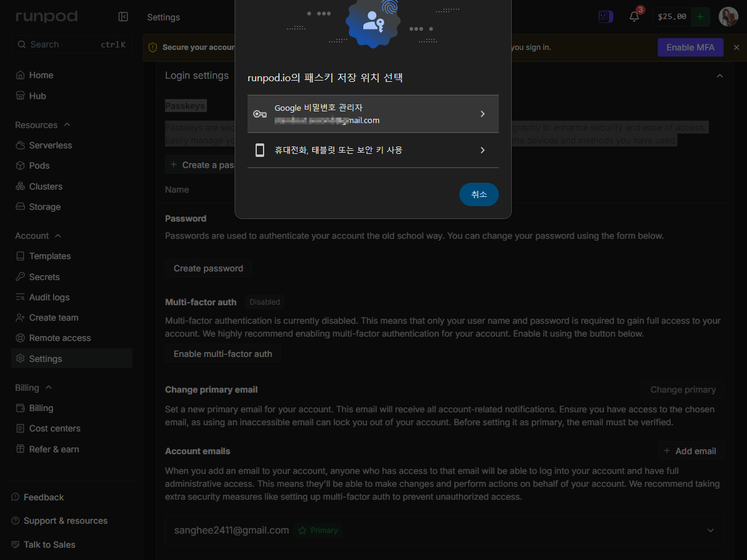Screen dimensions: 747x560
Task: Open phone, tablet or security key option arrow
Action: [483, 150]
